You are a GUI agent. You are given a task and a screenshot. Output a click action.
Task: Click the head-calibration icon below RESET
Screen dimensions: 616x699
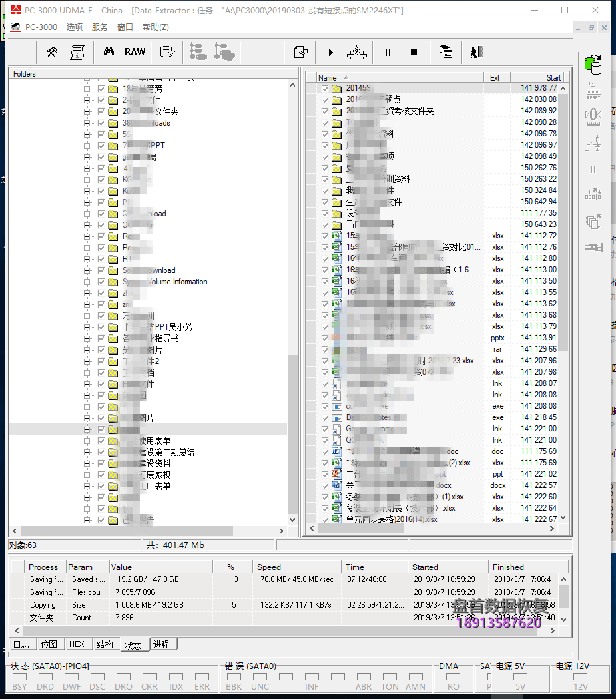[593, 118]
